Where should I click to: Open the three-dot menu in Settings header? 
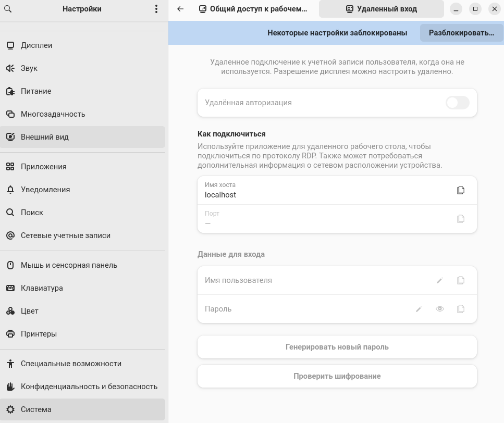[x=156, y=9]
